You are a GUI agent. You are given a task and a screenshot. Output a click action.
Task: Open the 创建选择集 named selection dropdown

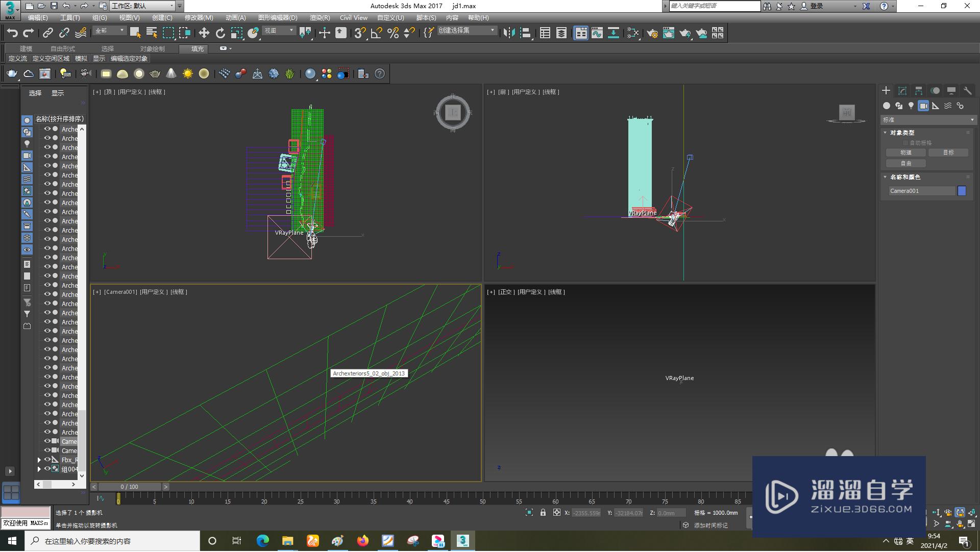[467, 31]
